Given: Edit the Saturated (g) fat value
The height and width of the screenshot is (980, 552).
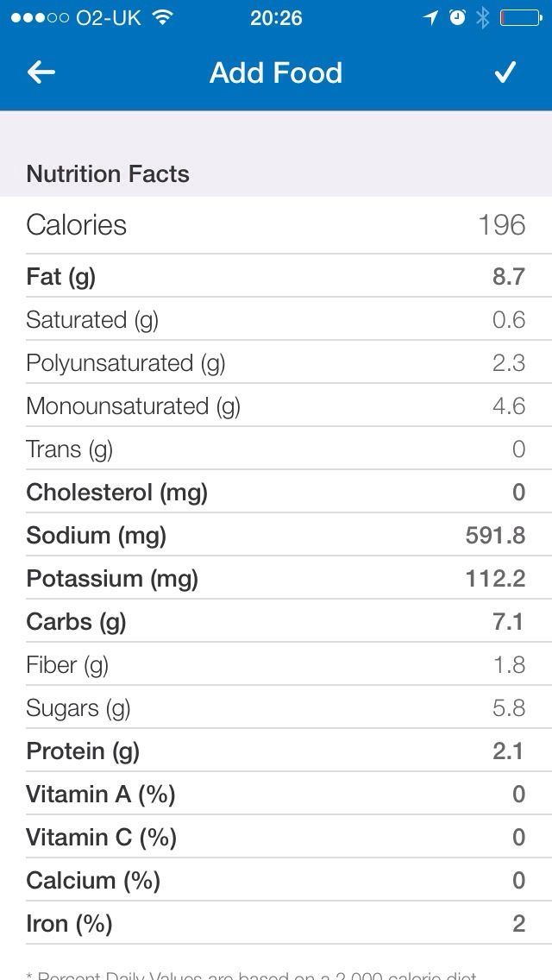Looking at the screenshot, I should pyautogui.click(x=508, y=320).
